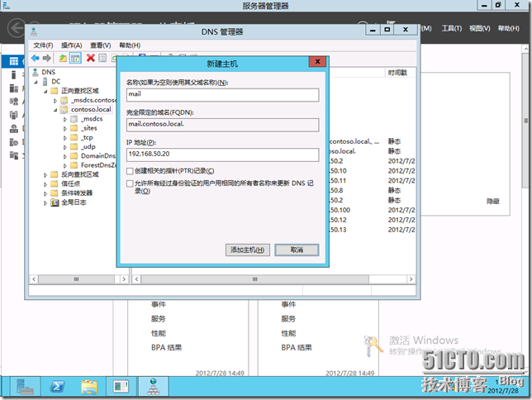Expand the 反向查找区域 node
Image resolution: width=532 pixels, height=400 pixels.
45,175
